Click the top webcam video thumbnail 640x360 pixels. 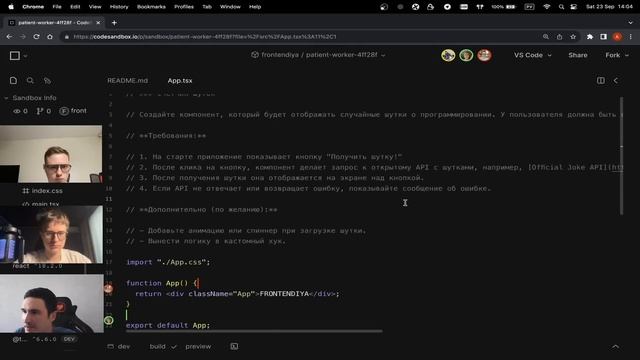click(51, 154)
